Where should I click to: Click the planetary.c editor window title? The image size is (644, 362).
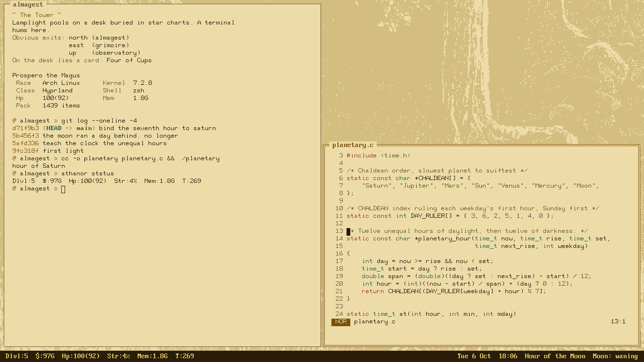353,145
